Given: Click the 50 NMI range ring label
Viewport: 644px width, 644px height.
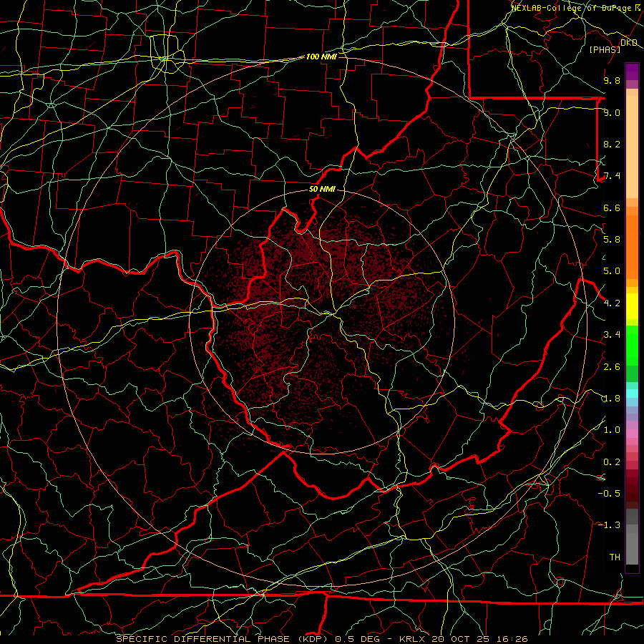Looking at the screenshot, I should 322,189.
